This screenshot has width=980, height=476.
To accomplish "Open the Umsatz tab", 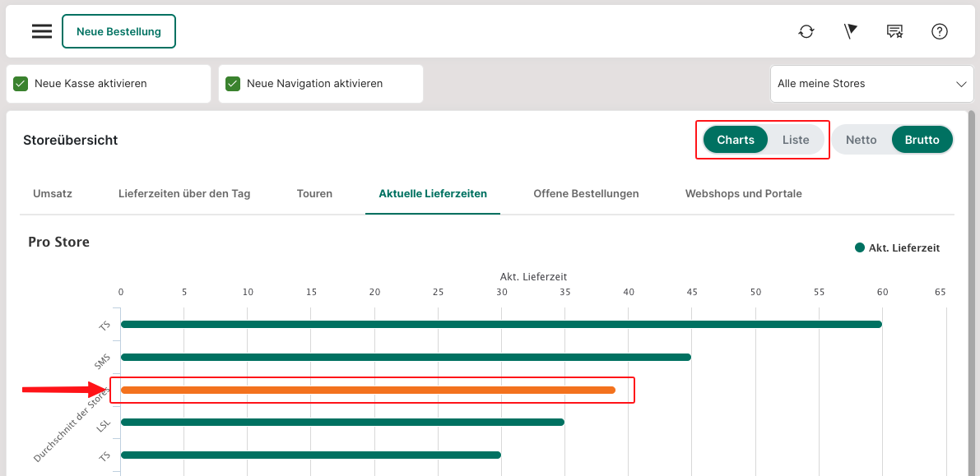I will coord(53,194).
